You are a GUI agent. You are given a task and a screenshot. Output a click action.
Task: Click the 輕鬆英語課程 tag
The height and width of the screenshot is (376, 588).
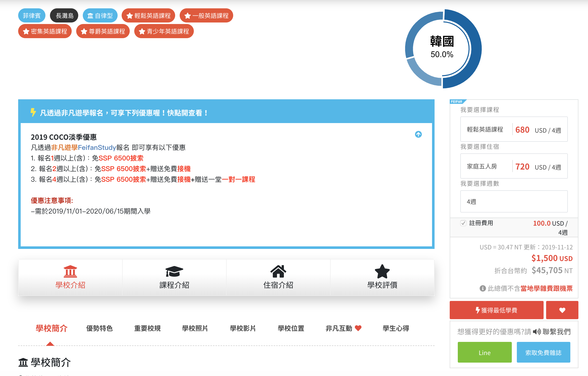click(148, 16)
